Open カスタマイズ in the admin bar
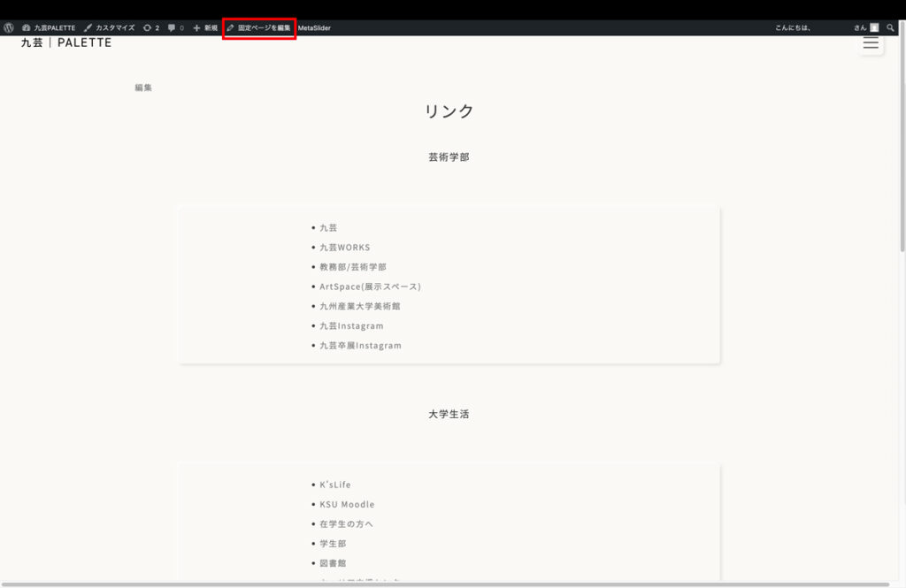Viewport: 906px width, 588px height. click(x=110, y=28)
